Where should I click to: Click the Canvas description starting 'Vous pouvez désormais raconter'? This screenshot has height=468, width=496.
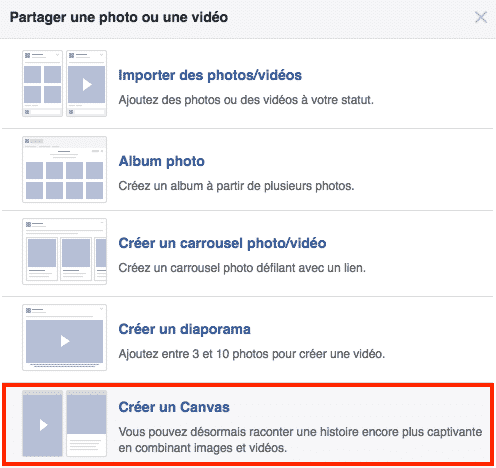coord(300,440)
